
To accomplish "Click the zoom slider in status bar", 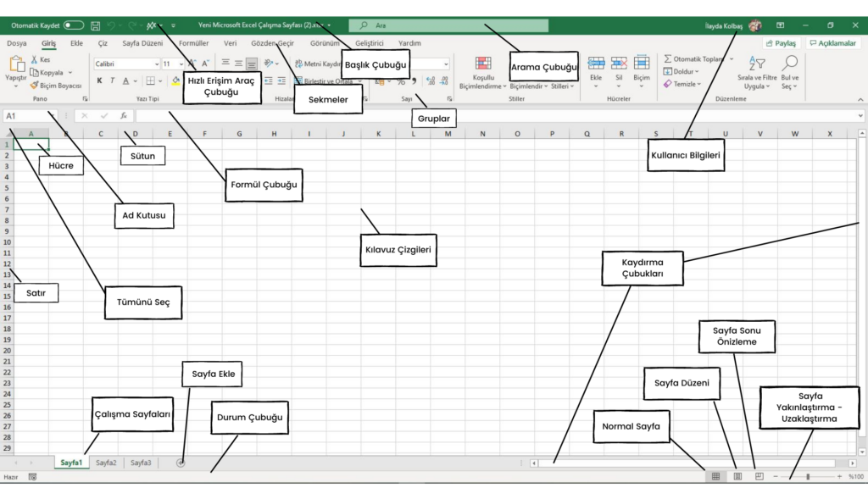I will (807, 477).
